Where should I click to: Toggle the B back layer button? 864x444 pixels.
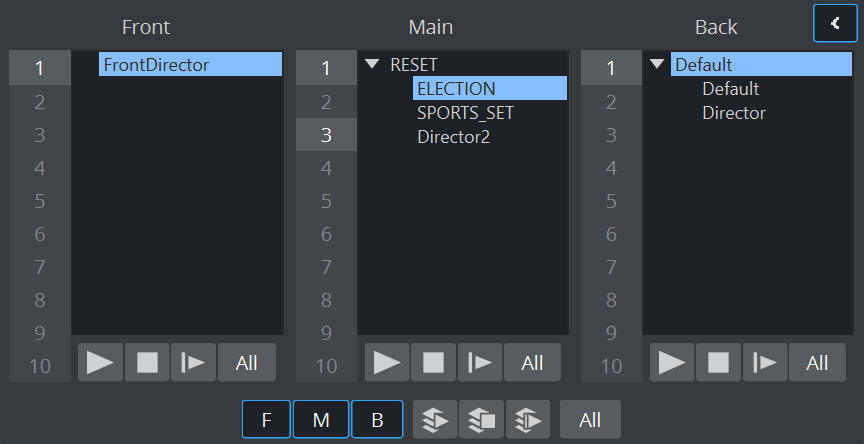pos(377,420)
